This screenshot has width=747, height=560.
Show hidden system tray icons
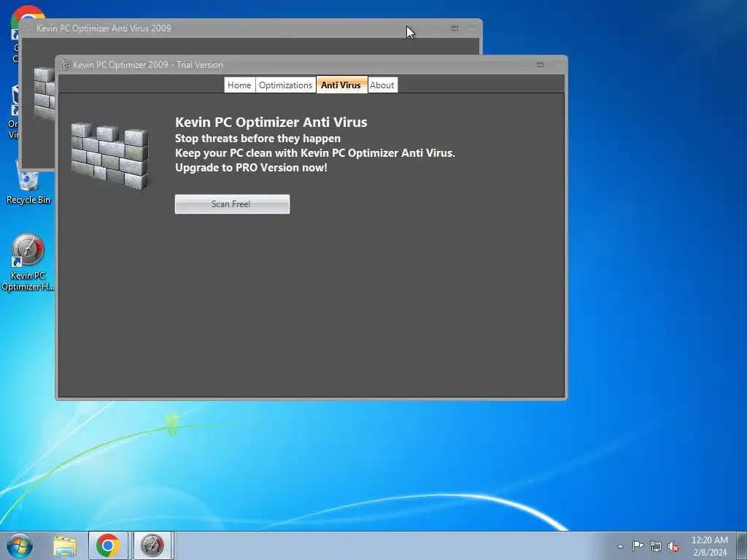pyautogui.click(x=620, y=546)
